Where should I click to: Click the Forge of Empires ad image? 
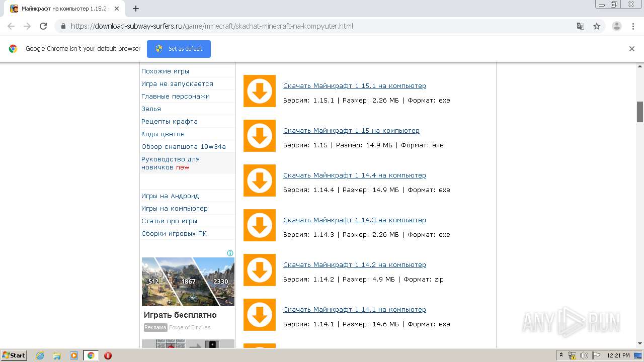pyautogui.click(x=188, y=282)
